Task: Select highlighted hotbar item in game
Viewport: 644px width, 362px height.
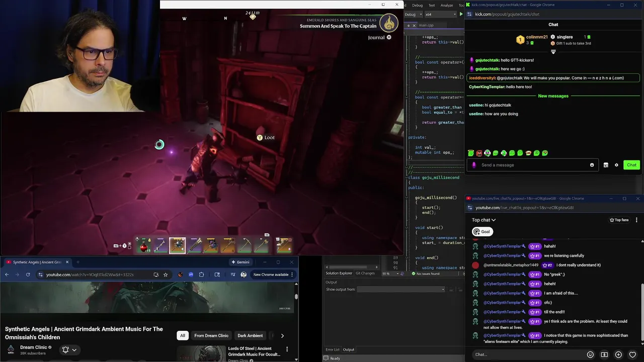Action: pos(177,245)
